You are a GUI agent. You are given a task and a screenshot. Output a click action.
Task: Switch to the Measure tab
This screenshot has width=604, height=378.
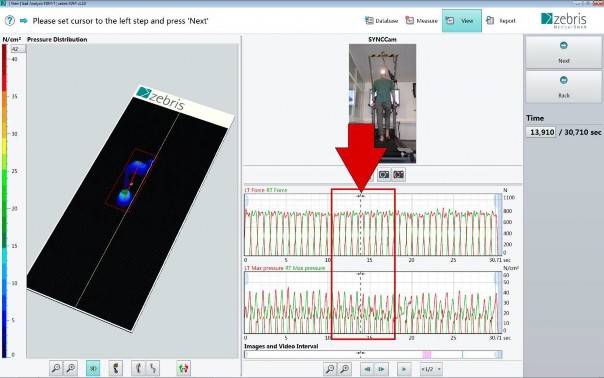421,21
